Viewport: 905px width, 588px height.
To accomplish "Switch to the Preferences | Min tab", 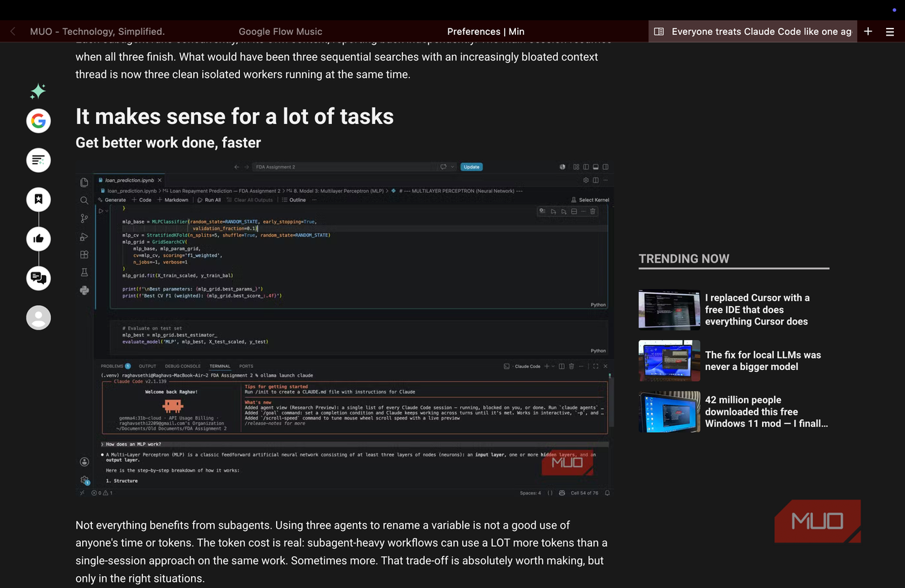I will (486, 31).
